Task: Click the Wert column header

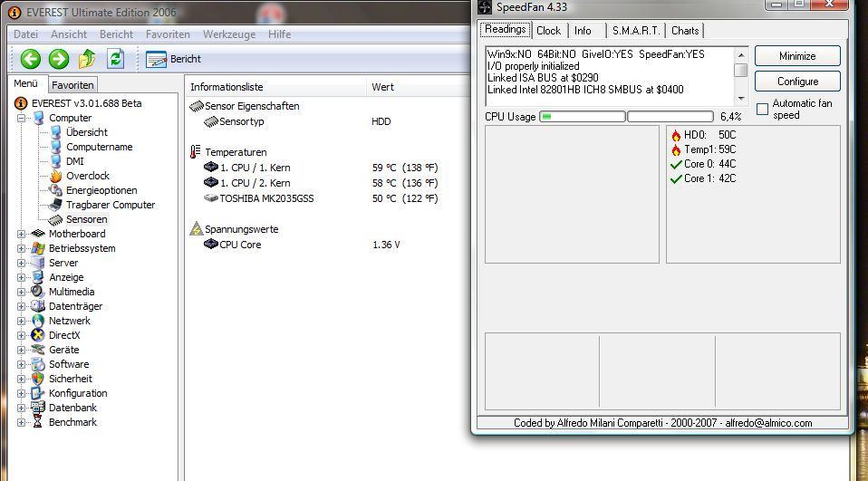Action: click(x=418, y=87)
